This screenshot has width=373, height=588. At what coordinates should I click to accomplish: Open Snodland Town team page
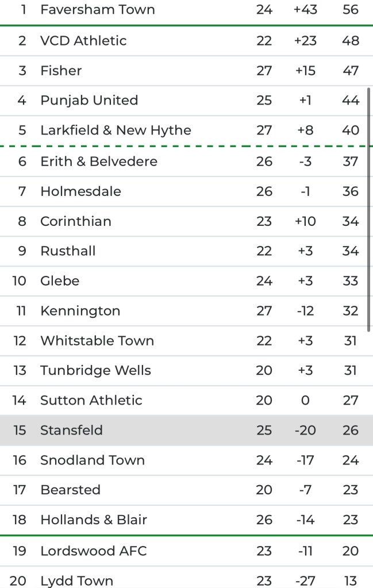click(92, 460)
